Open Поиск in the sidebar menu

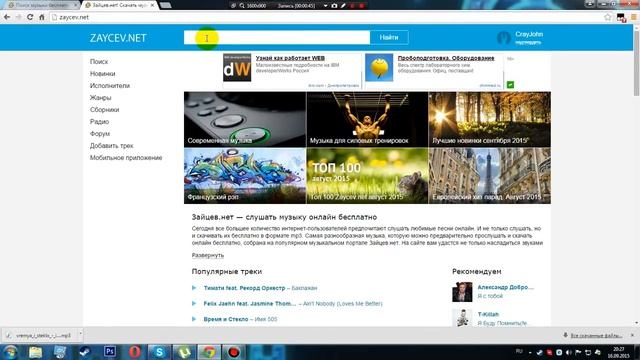point(99,62)
